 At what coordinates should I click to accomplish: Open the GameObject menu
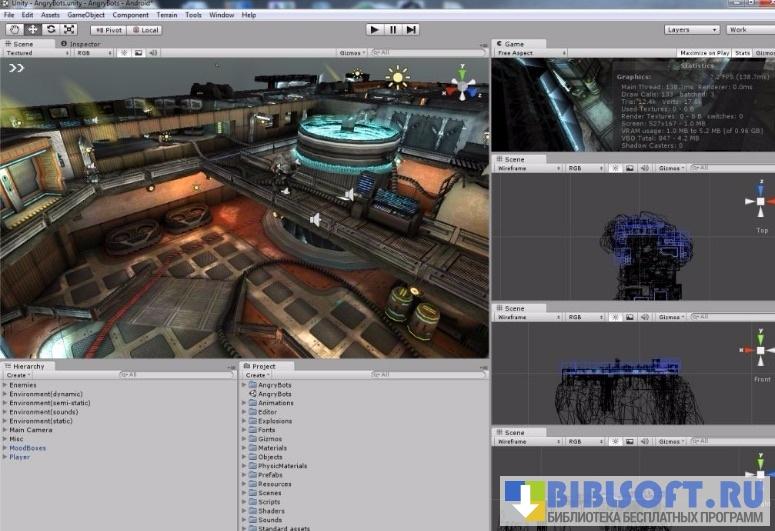point(89,15)
